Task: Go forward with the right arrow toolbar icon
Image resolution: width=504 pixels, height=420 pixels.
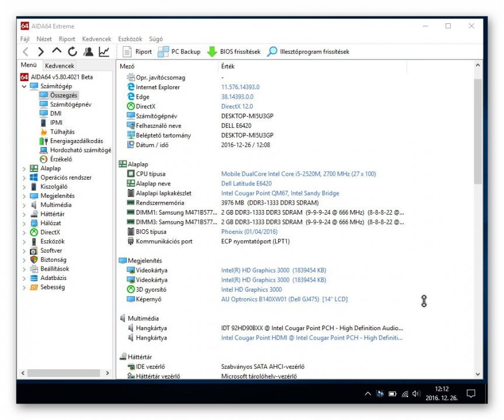Action: [41, 52]
